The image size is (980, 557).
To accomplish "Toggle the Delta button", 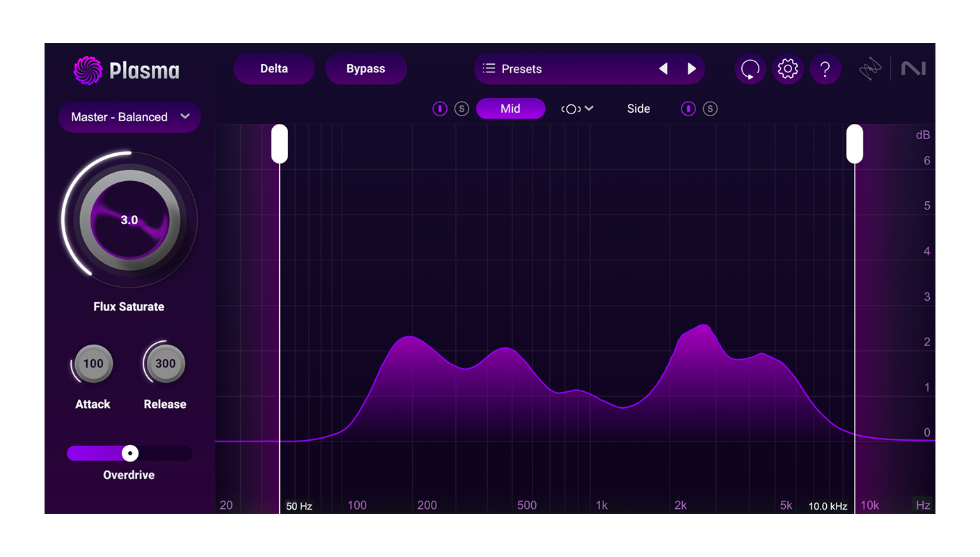I will point(274,69).
